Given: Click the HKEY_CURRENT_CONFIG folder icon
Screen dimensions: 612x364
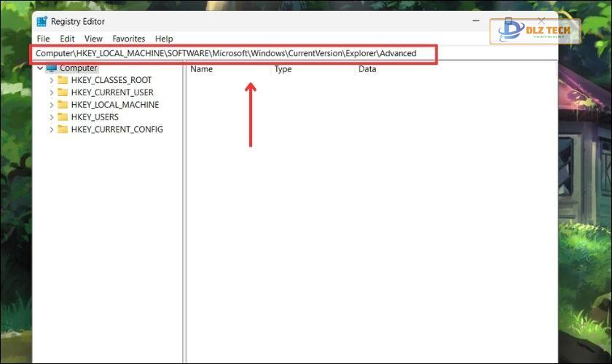Looking at the screenshot, I should click(63, 130).
